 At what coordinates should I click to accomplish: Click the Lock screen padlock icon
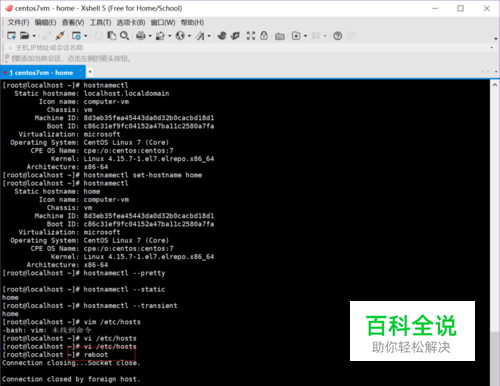tap(264, 36)
